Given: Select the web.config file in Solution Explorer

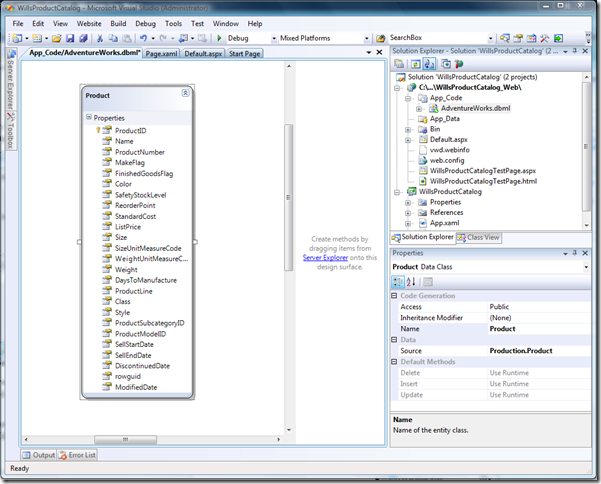Looking at the screenshot, I should [x=447, y=161].
